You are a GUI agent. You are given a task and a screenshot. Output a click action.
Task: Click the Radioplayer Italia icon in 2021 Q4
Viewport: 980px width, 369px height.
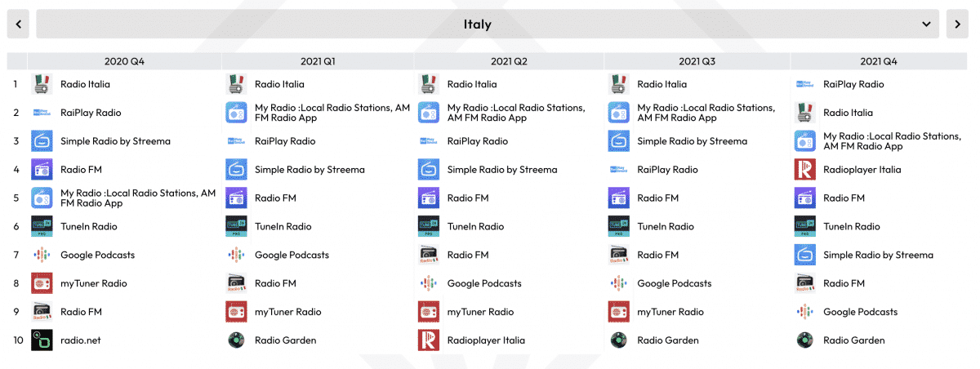804,170
